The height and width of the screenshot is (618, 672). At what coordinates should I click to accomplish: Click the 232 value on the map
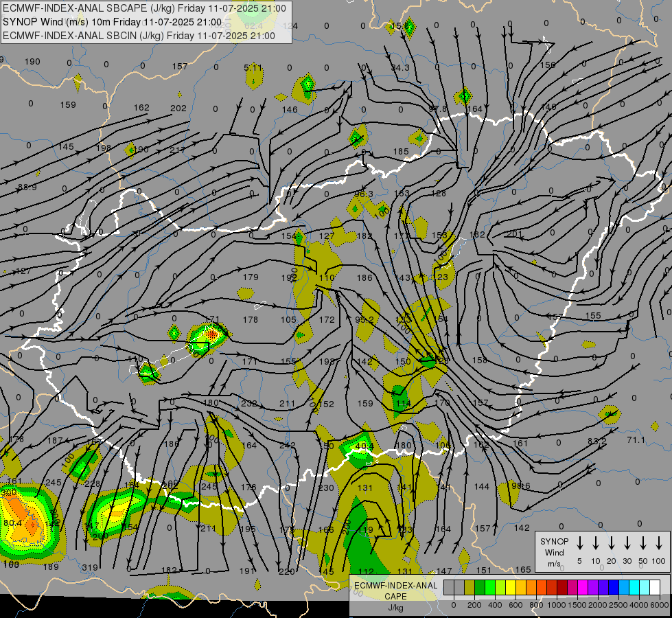pyautogui.click(x=249, y=404)
